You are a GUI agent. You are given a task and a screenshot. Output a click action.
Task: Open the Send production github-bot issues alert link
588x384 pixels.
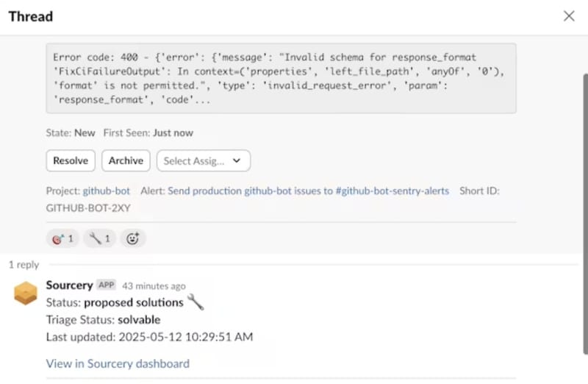(308, 191)
